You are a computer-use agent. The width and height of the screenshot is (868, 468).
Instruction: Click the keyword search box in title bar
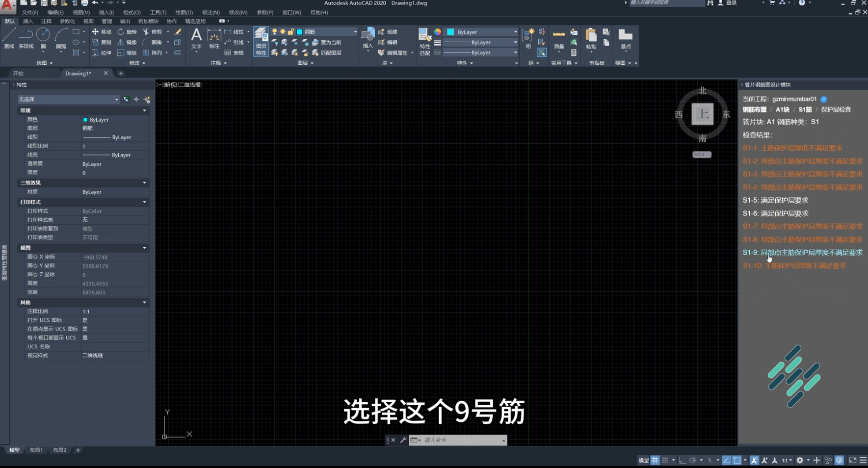(x=666, y=3)
